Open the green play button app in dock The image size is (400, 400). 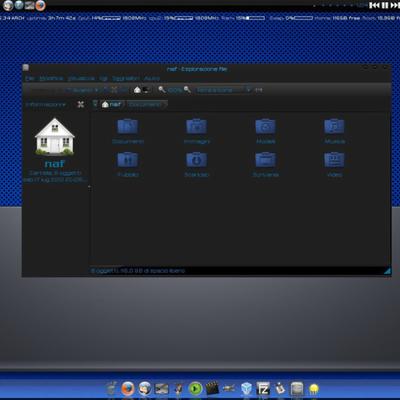coord(195,389)
